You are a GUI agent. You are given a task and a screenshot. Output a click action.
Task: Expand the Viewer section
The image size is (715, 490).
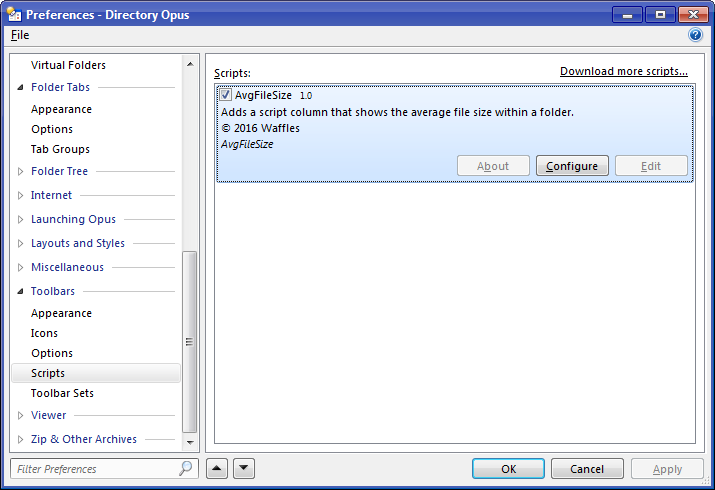click(20, 415)
